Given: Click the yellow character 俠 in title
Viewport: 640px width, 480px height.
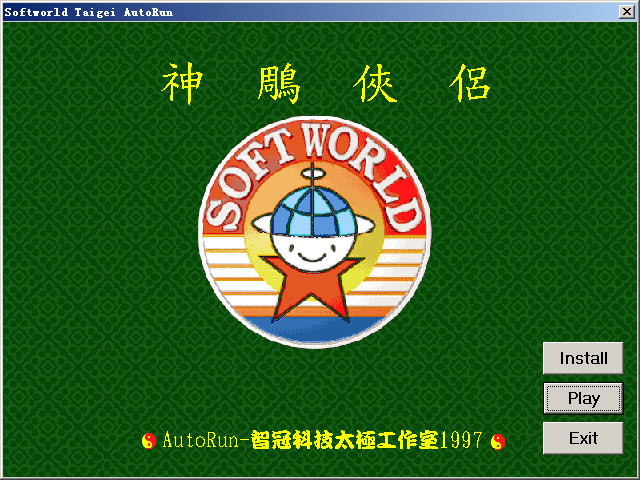Looking at the screenshot, I should coord(375,85).
